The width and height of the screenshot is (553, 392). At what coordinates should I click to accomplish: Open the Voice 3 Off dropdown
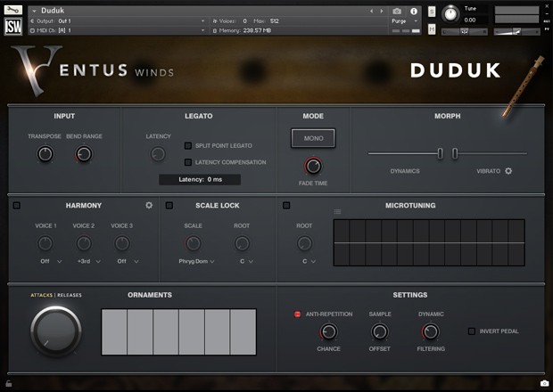coord(128,261)
